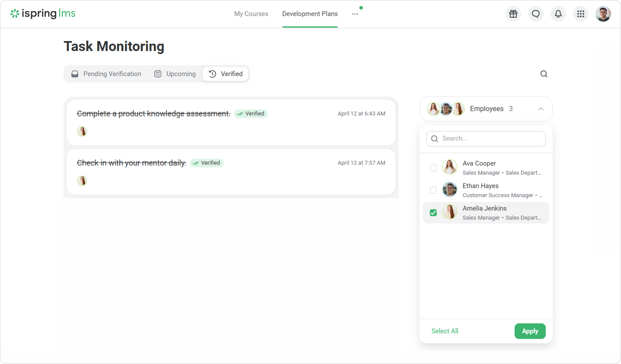
Task: Click the Select All link
Action: coord(445,331)
